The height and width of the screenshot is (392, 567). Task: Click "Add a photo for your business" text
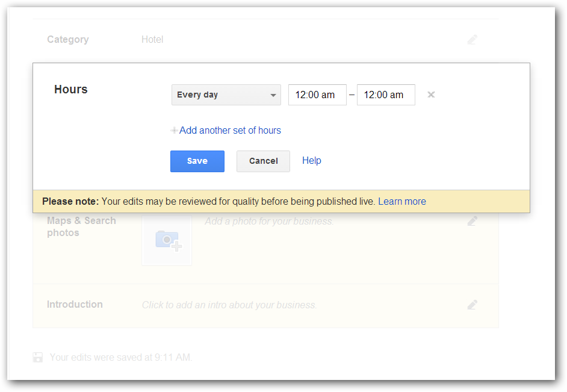pos(269,221)
